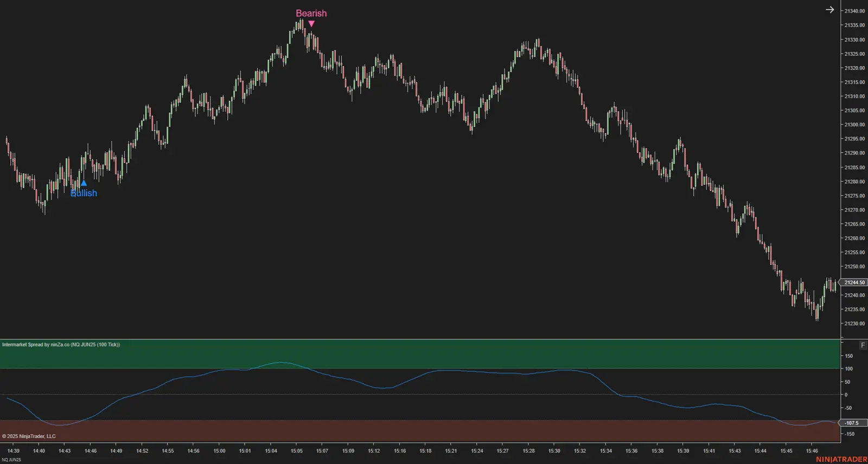Click the NQ JUN25 instrument label

coord(11,460)
